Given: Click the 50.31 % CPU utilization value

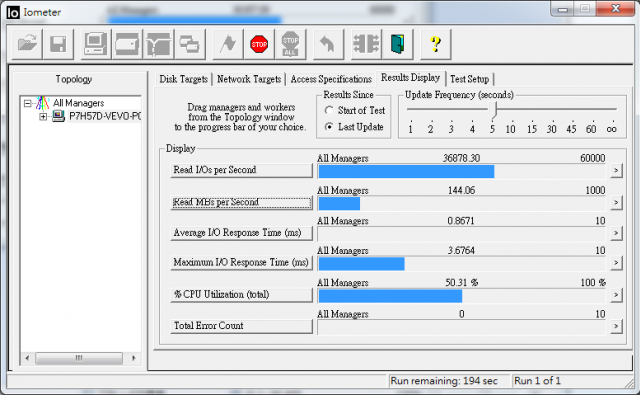Looking at the screenshot, I should (x=462, y=283).
